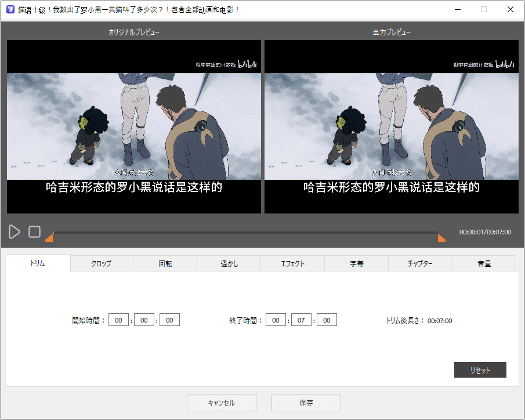
Task: Click the app icon in title bar
Action: pyautogui.click(x=10, y=9)
